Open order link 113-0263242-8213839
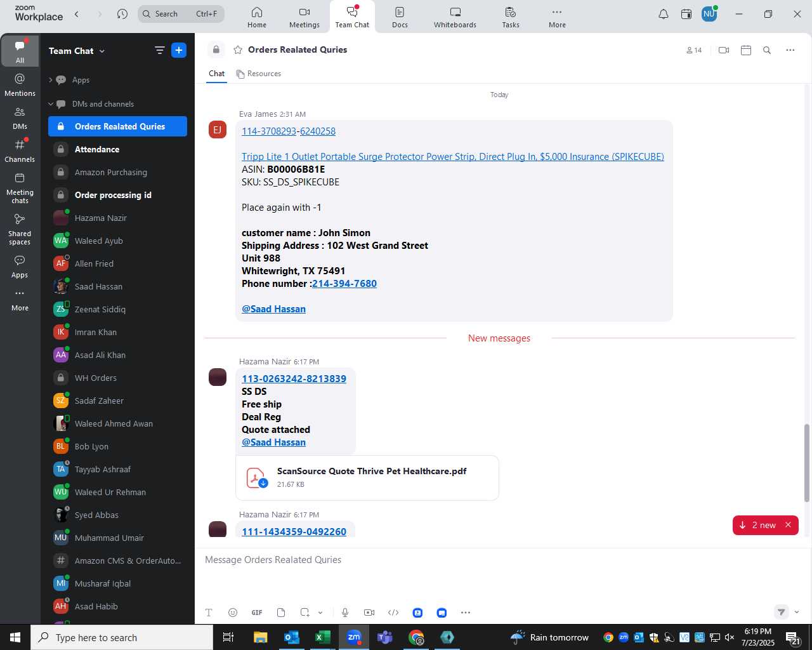Image resolution: width=812 pixels, height=650 pixels. 294,379
